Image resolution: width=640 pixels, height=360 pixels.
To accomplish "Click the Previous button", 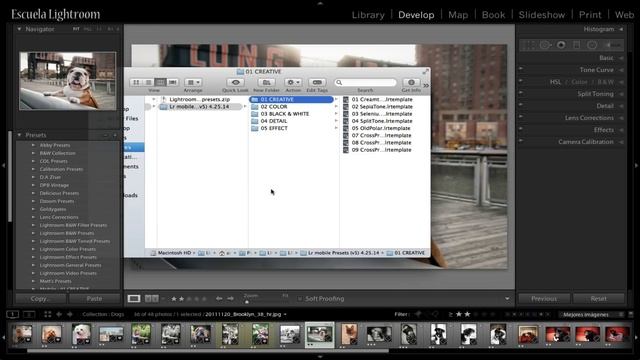I will coord(544,299).
